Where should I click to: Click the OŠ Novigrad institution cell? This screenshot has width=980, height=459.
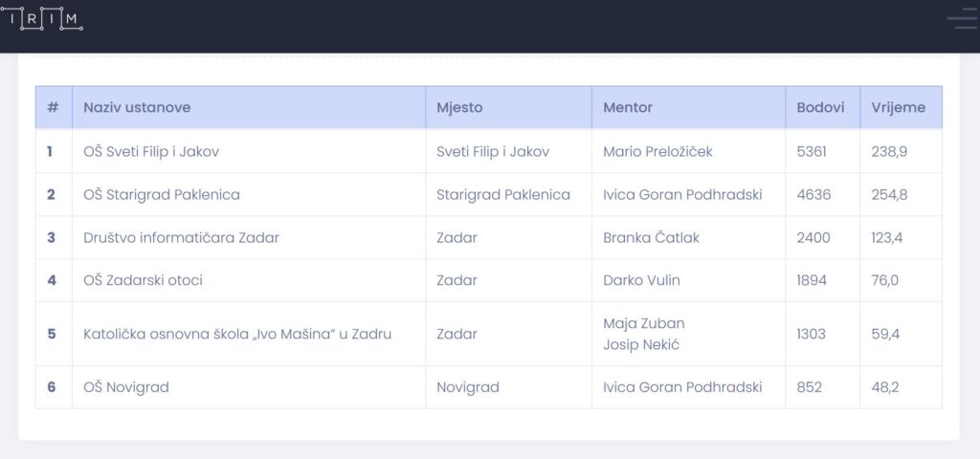click(125, 387)
